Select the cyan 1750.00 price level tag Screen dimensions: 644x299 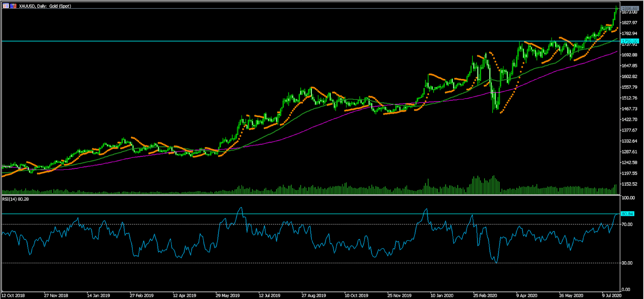click(629, 41)
